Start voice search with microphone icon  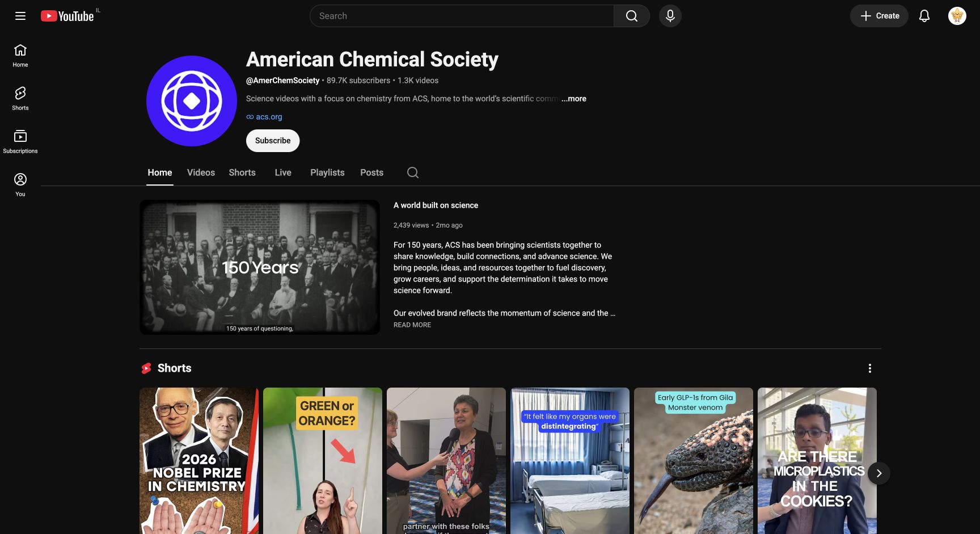tap(670, 16)
